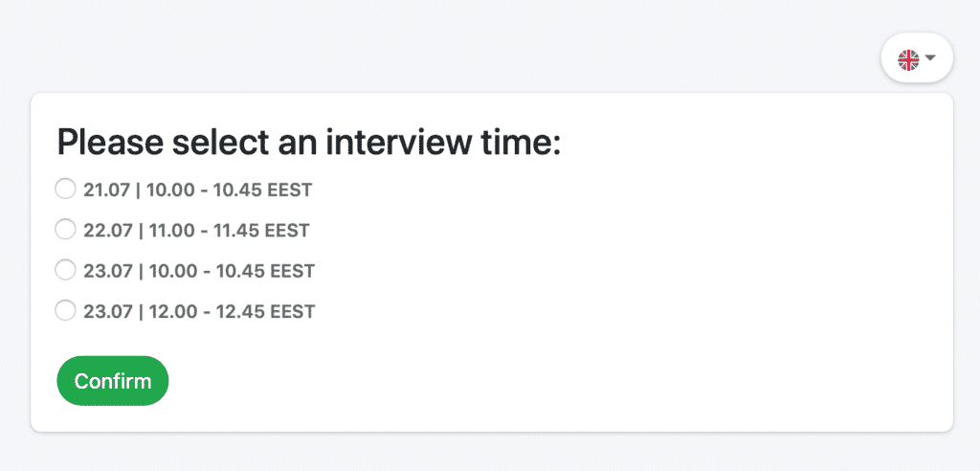Click 'EEST' in the 21.07 option
This screenshot has width=980, height=471.
(289, 190)
